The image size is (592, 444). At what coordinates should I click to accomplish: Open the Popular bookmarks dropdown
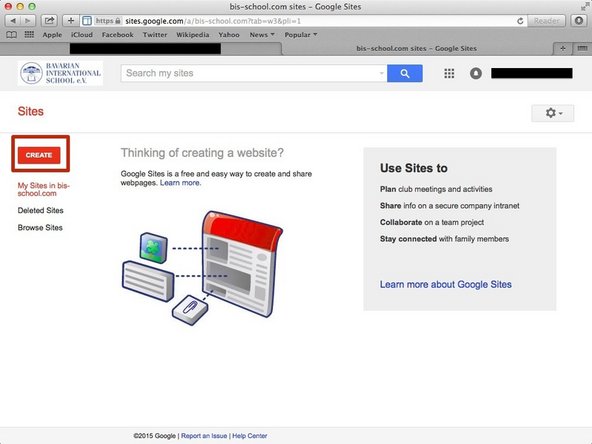click(x=301, y=35)
